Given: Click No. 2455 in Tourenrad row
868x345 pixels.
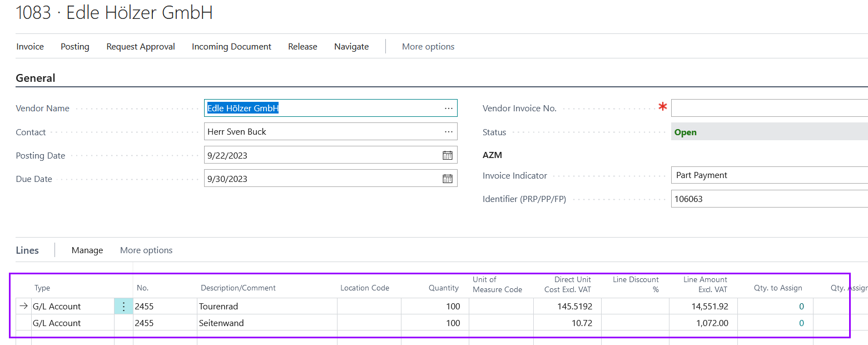Looking at the screenshot, I should pos(165,307).
